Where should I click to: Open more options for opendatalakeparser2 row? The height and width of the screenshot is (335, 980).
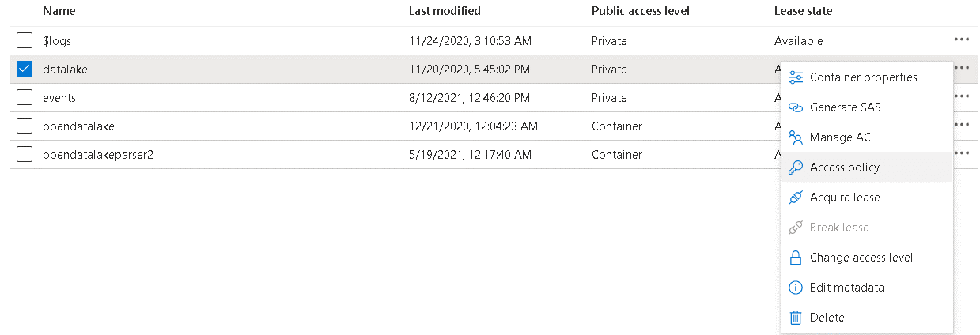pyautogui.click(x=961, y=154)
